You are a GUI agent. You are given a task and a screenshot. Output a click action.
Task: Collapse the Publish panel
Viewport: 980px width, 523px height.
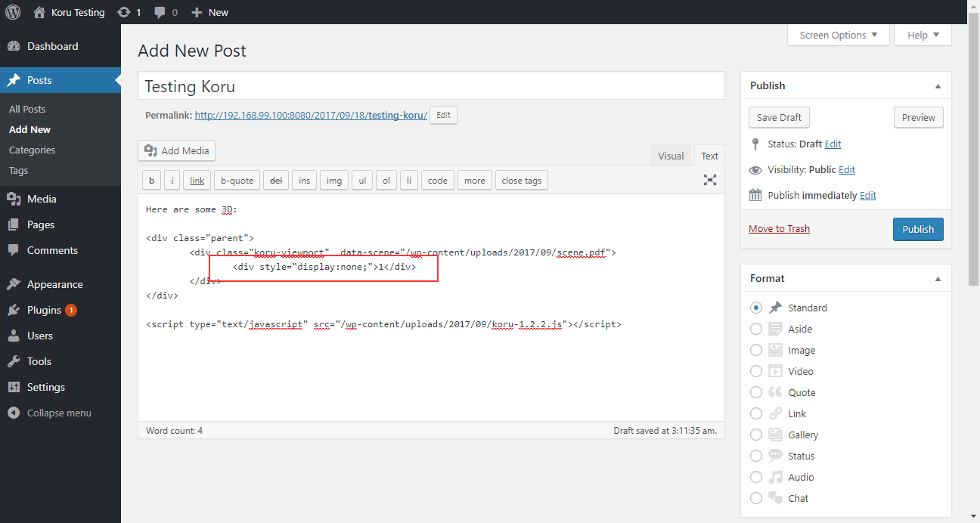pyautogui.click(x=938, y=85)
